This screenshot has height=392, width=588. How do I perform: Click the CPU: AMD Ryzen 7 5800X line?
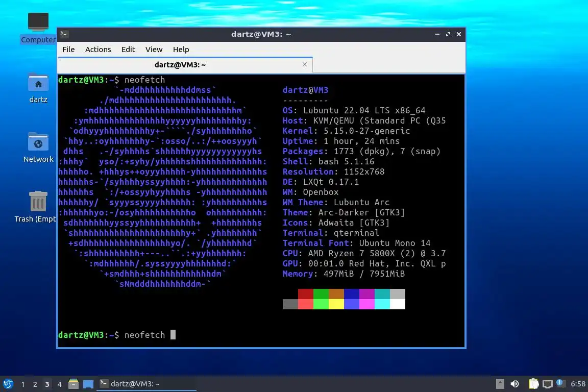click(364, 253)
